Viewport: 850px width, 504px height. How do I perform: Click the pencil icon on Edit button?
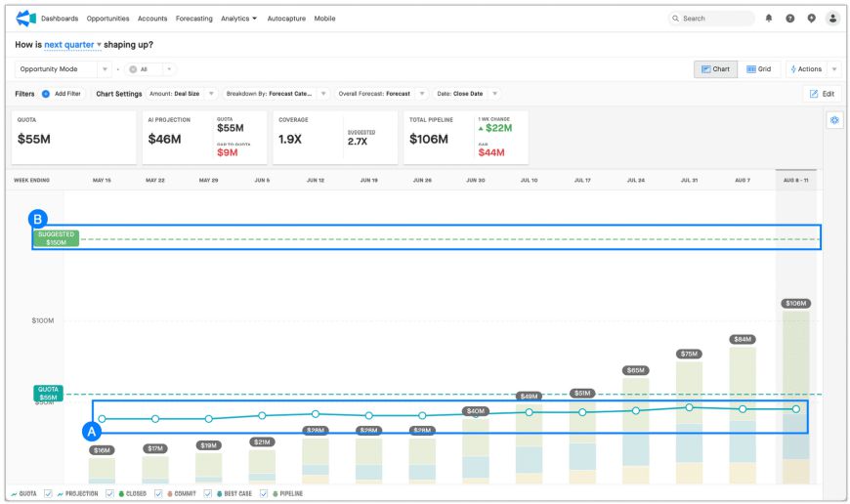click(813, 94)
